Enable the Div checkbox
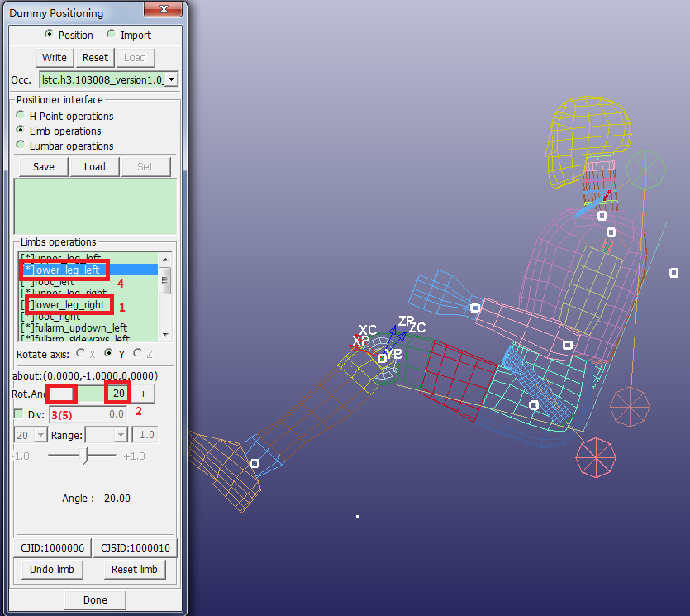Image resolution: width=690 pixels, height=616 pixels. pyautogui.click(x=19, y=414)
